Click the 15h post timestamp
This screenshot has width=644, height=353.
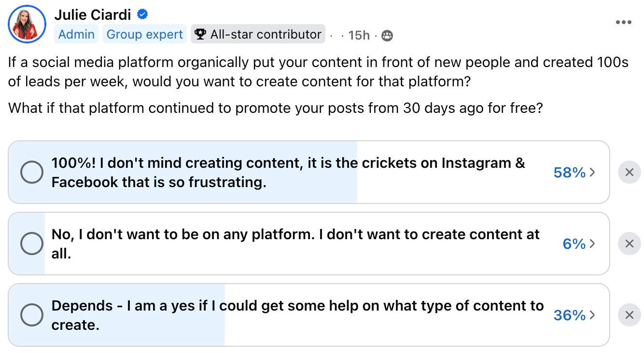359,35
